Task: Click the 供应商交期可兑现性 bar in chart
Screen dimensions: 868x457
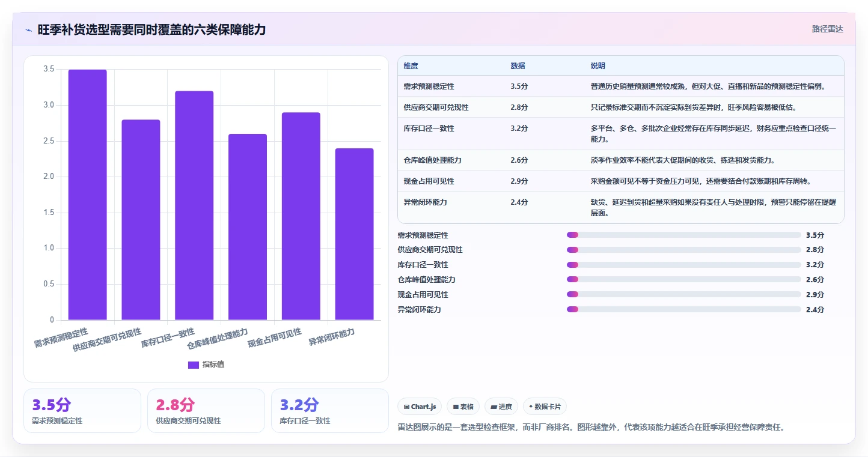Action: pos(141,220)
